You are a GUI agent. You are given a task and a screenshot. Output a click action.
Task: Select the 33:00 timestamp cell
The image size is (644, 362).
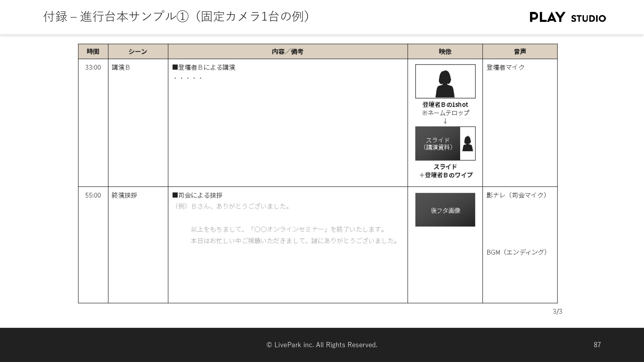pos(93,68)
